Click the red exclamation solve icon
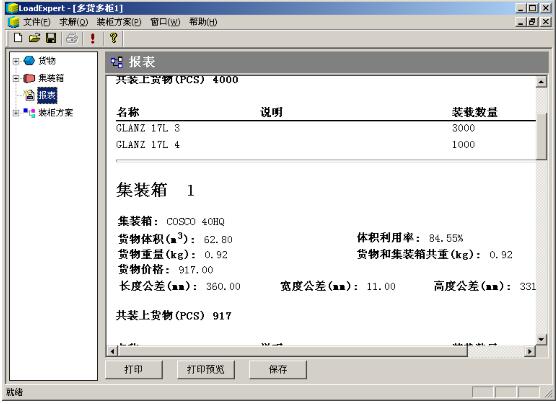Screen dimensions: 556x404 93,38
